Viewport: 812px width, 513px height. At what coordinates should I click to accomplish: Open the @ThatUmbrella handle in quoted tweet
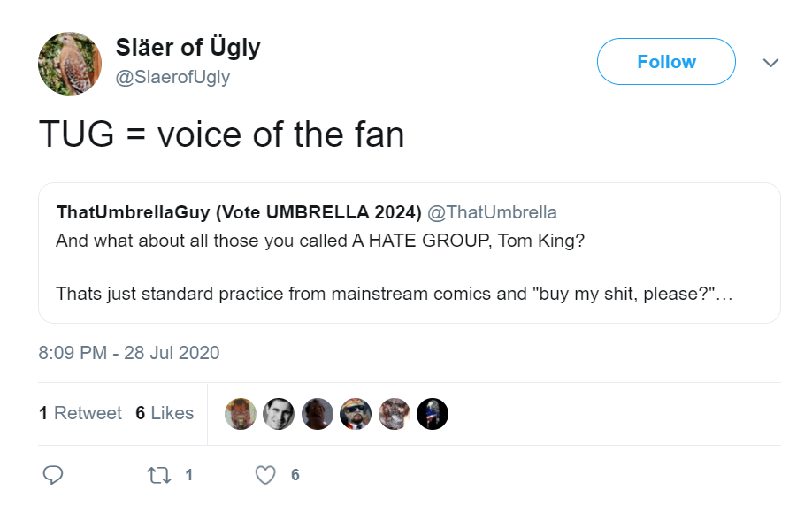click(x=492, y=212)
